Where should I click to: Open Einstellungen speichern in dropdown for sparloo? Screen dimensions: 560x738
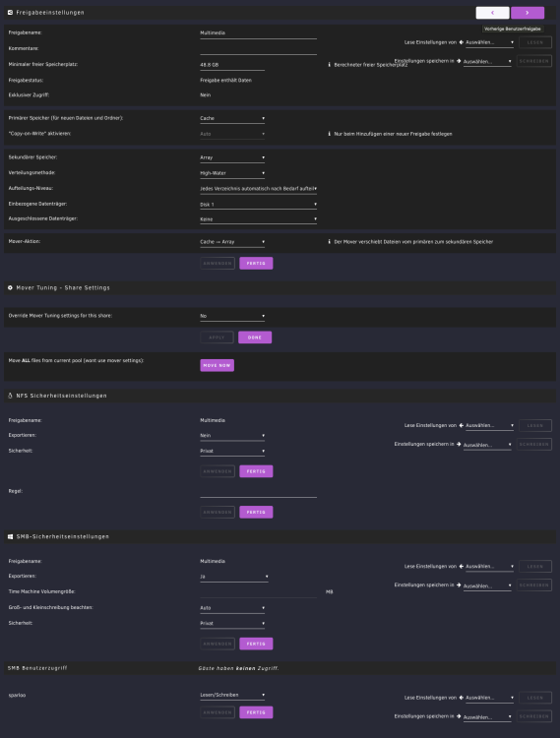pos(487,717)
